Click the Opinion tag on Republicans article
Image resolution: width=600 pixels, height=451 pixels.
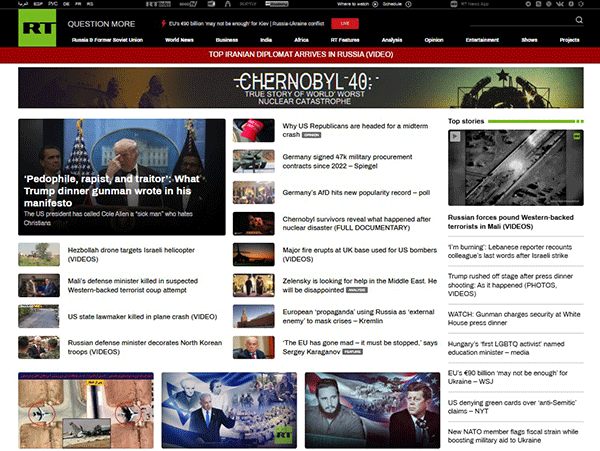click(312, 134)
